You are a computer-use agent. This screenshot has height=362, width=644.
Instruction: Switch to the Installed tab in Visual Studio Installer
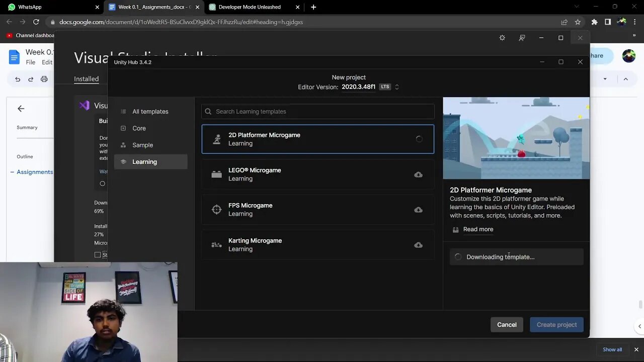[86, 79]
